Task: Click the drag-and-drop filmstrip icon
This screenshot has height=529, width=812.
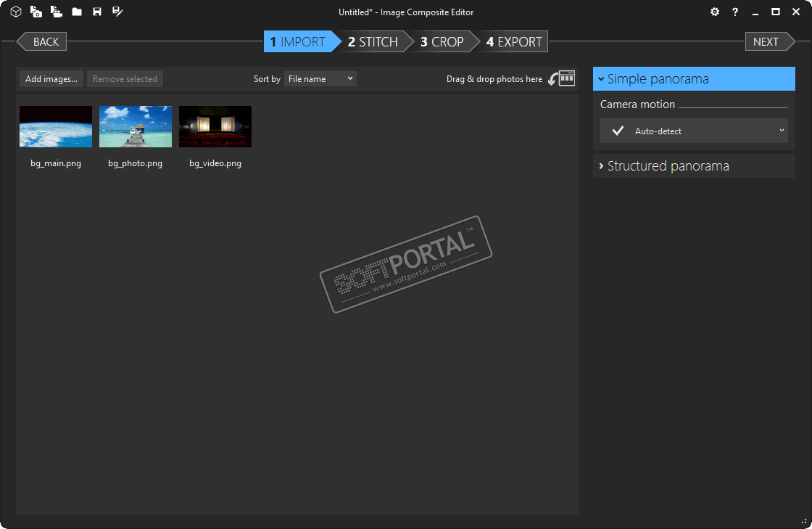Action: (562, 78)
